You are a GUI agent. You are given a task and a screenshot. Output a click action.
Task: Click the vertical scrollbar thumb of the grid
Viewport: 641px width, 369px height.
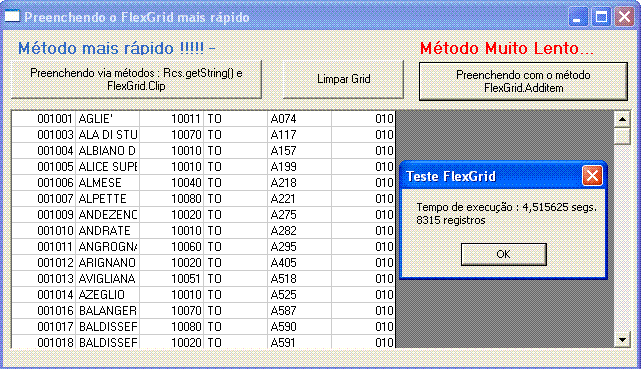click(x=622, y=136)
